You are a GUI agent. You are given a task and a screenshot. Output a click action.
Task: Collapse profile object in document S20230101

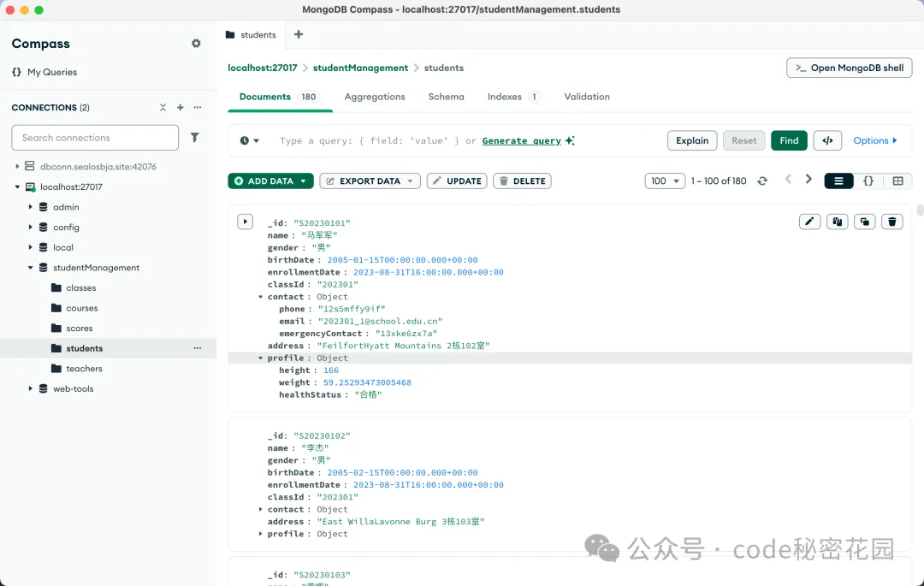click(x=260, y=358)
